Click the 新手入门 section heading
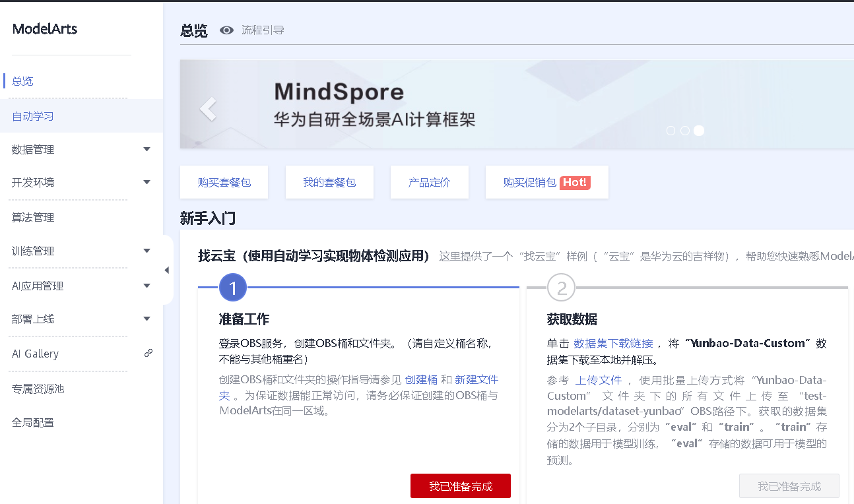The image size is (854, 504). 208,218
